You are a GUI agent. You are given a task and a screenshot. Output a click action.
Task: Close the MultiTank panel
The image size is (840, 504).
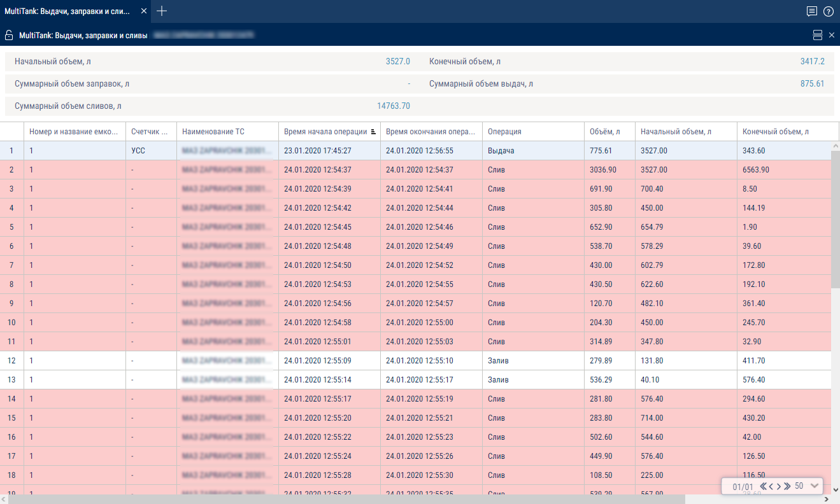pos(831,35)
